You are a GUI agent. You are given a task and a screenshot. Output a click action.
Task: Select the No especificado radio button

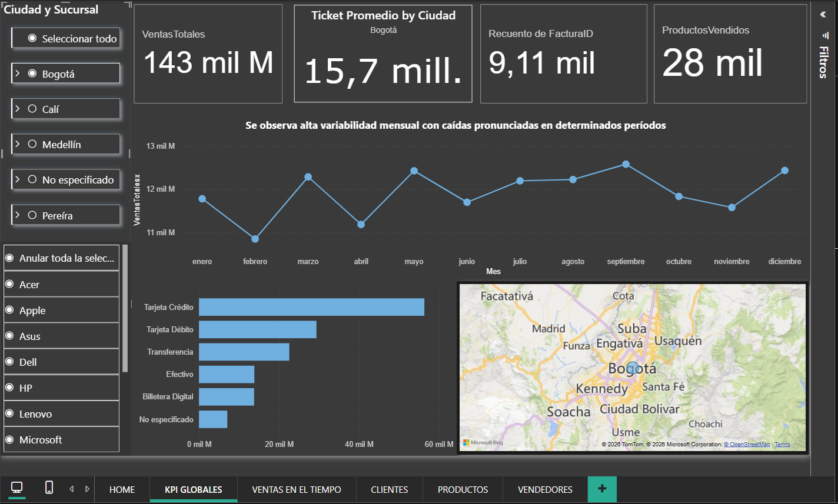tap(32, 179)
